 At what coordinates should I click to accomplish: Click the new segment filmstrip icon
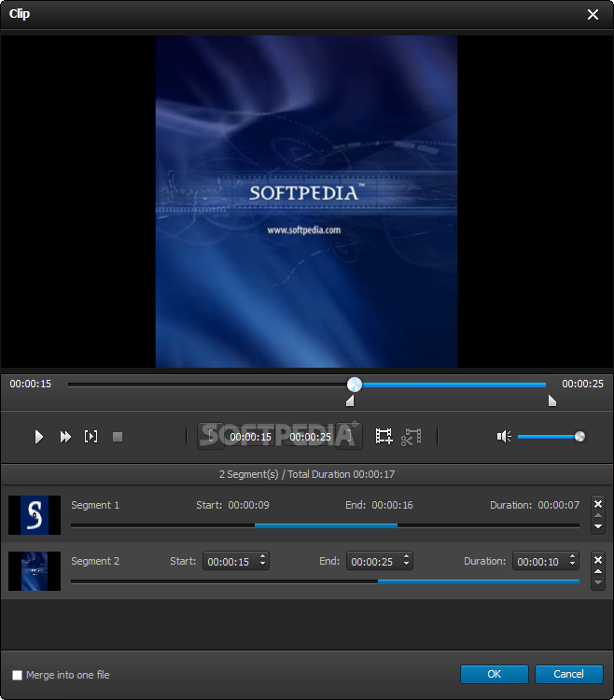tap(384, 436)
